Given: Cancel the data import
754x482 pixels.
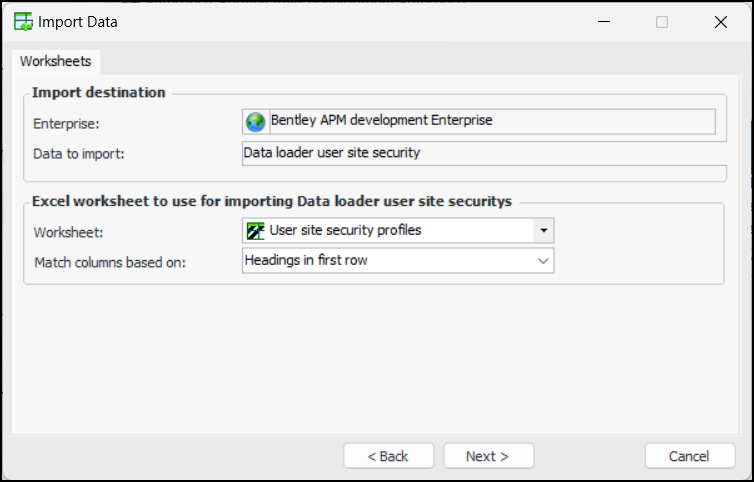Looking at the screenshot, I should click(x=689, y=456).
